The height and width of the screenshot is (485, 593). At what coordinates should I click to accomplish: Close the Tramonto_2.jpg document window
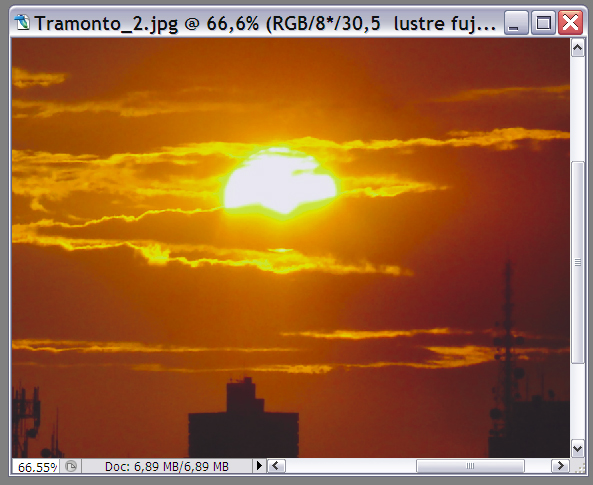[570, 23]
